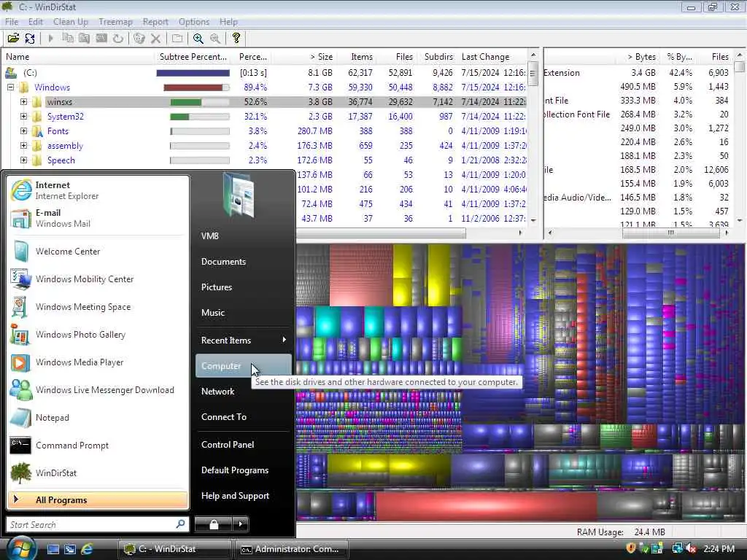747x560 pixels.
Task: Open Documents from Start menu
Action: [x=243, y=262]
